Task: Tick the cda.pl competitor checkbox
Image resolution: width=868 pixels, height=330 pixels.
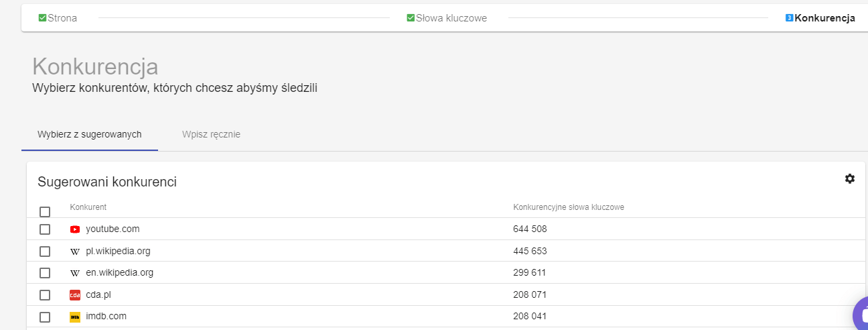Action: tap(45, 295)
